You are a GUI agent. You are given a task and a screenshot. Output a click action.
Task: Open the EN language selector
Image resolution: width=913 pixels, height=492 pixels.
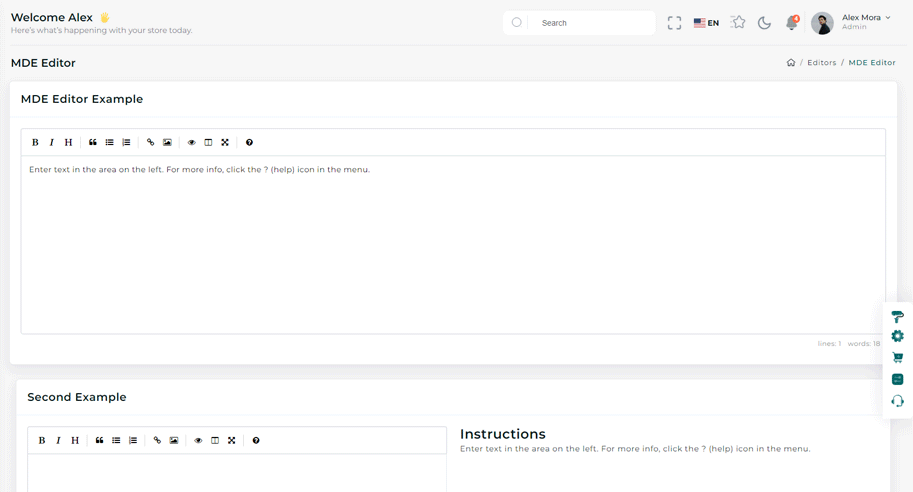pos(706,23)
